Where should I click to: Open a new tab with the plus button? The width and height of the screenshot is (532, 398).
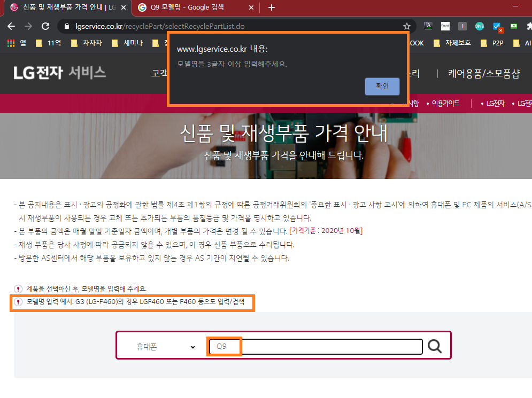(272, 7)
